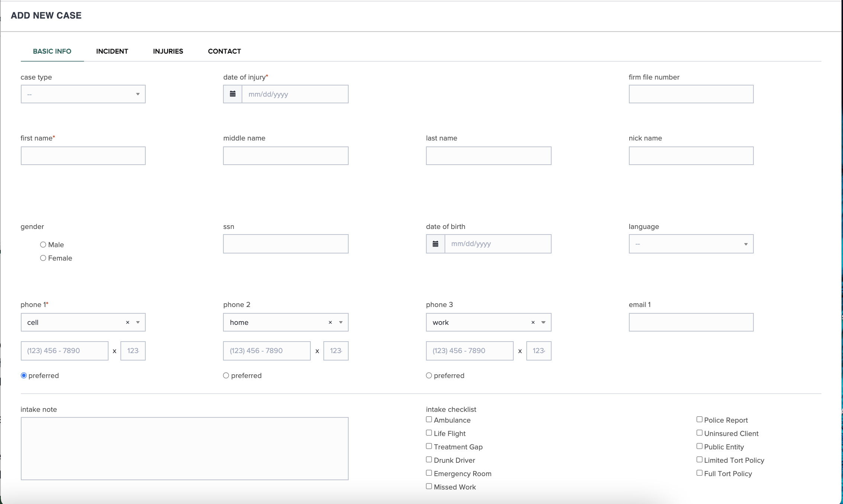
Task: Tick the Drunk Driver checkbox
Action: pyautogui.click(x=429, y=460)
